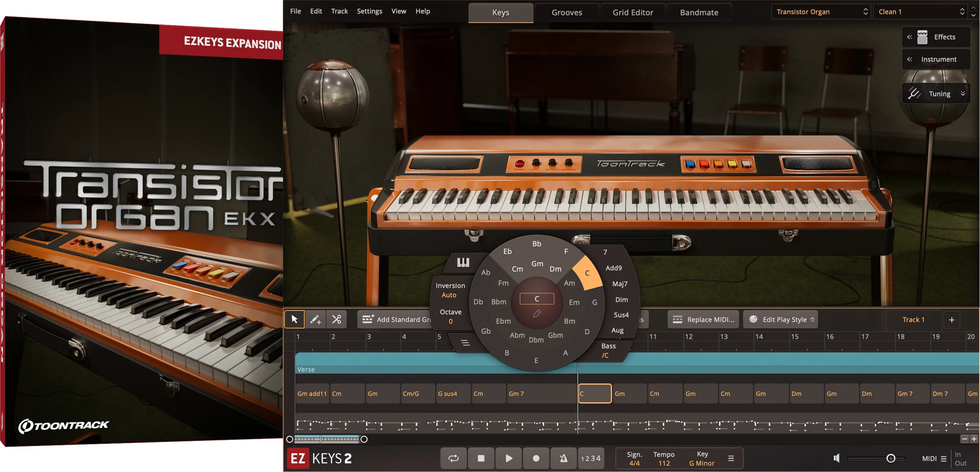Open the Clean 1 preset dropdown

point(921,11)
